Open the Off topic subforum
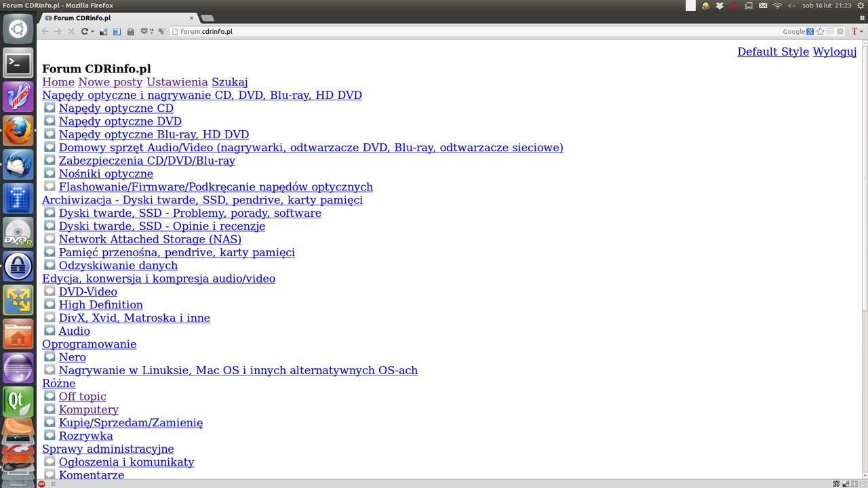This screenshot has height=488, width=868. click(83, 396)
